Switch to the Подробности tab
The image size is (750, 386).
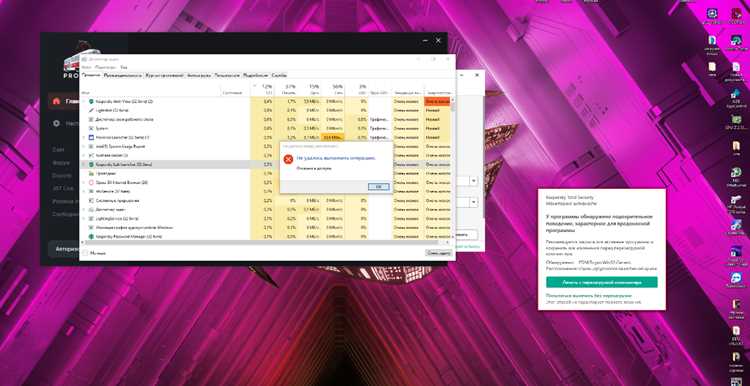255,75
